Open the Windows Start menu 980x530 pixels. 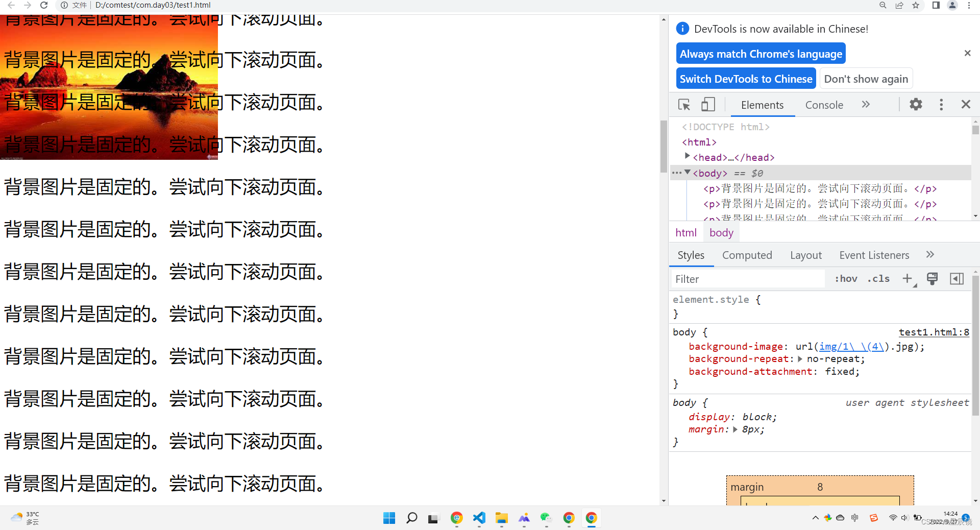point(389,518)
